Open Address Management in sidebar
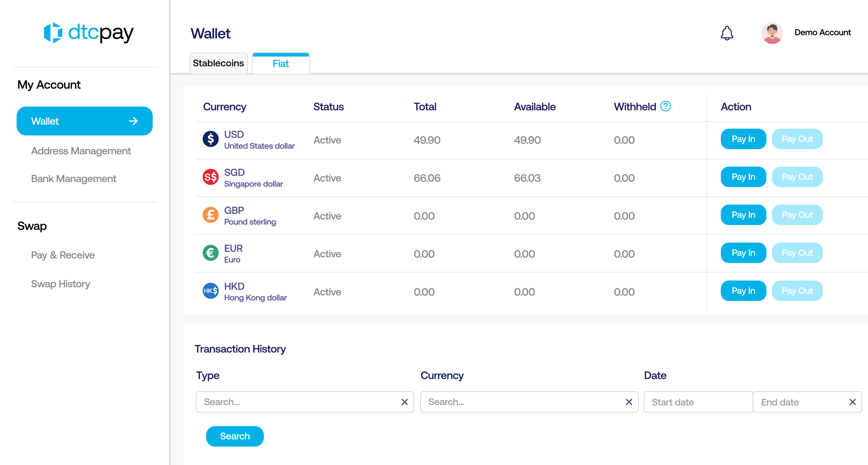The width and height of the screenshot is (868, 465). (81, 151)
